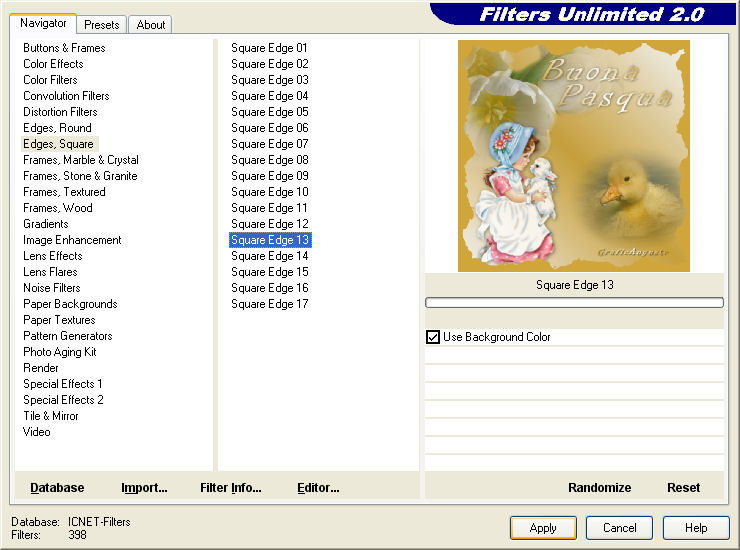
Task: Select Pattern Generators category
Action: 67,336
